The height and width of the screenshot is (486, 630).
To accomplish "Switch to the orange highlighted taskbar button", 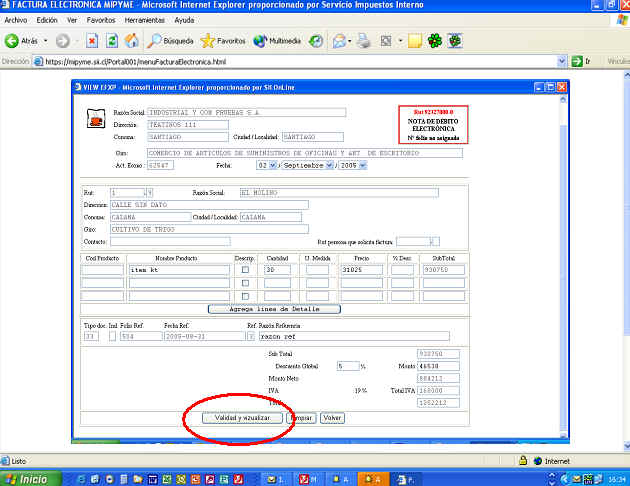I will pos(373,479).
